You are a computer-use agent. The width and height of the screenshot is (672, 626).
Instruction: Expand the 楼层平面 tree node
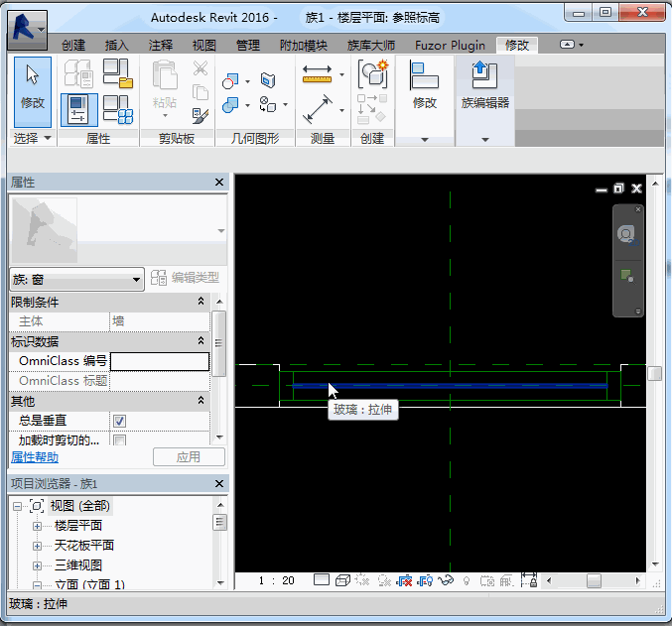[x=37, y=526]
